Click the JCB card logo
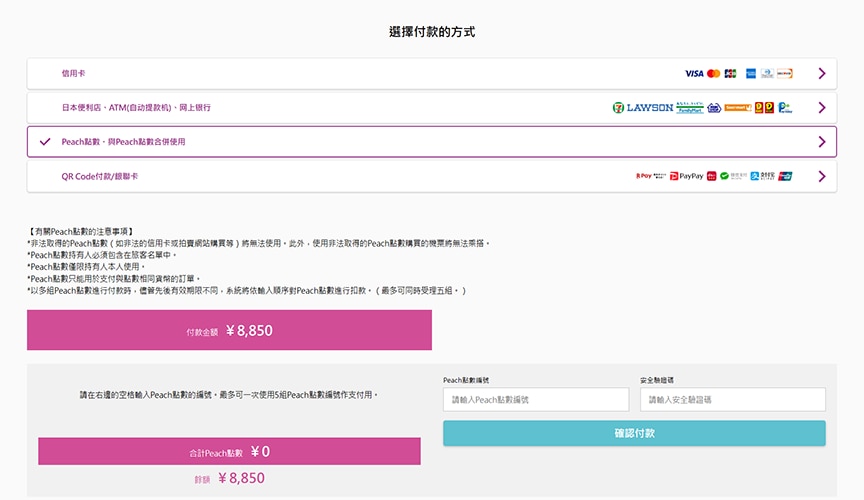This screenshot has height=500, width=864. (x=731, y=73)
